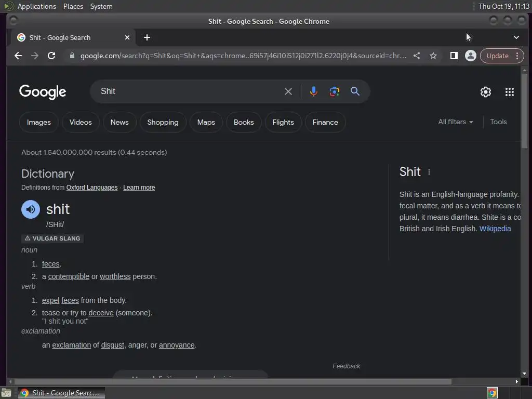Screen dimensions: 532x399
Task: Open the Chrome profile avatar
Action: click(470, 56)
